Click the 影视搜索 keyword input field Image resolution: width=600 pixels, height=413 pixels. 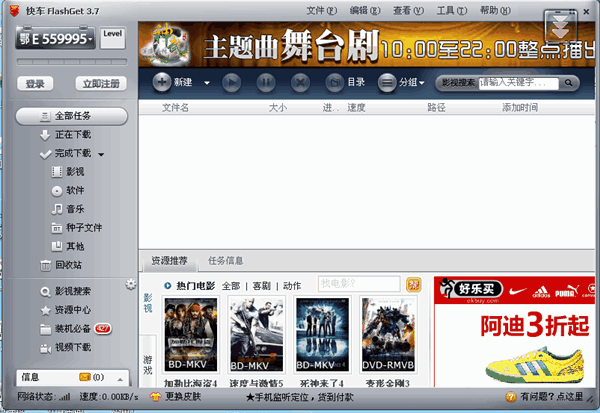[518, 83]
